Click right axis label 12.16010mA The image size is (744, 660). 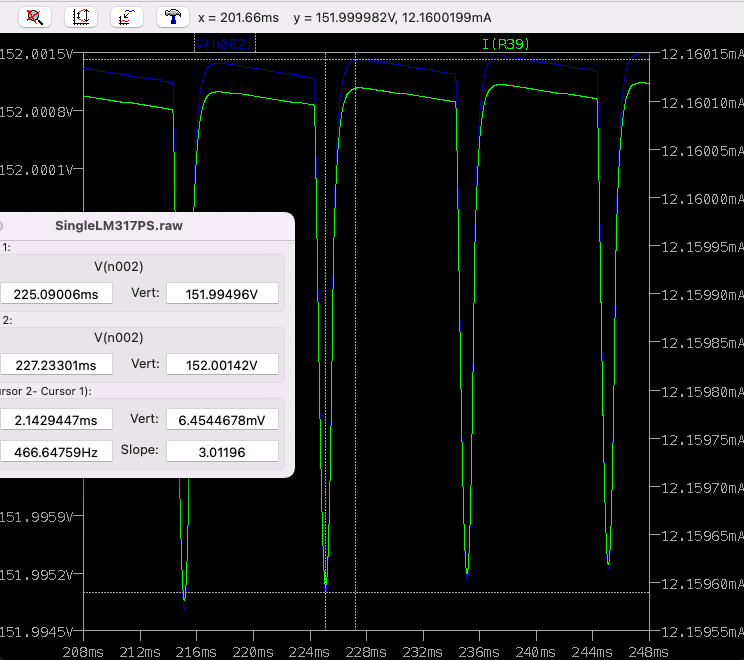tap(702, 102)
